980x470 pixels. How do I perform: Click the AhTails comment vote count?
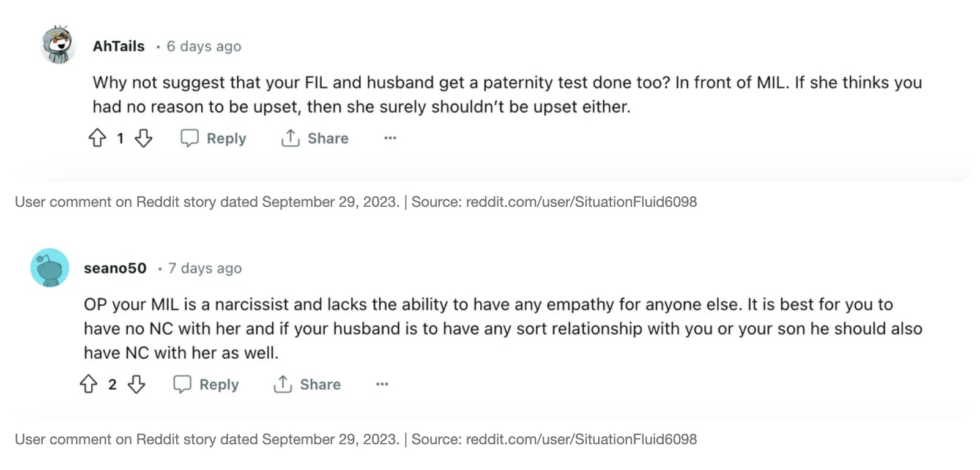(121, 138)
